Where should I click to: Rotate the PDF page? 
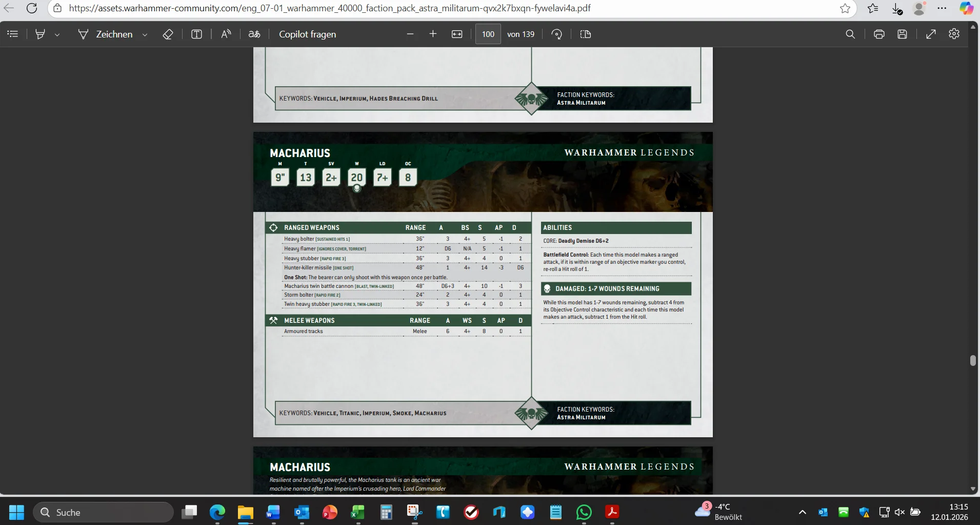[557, 34]
